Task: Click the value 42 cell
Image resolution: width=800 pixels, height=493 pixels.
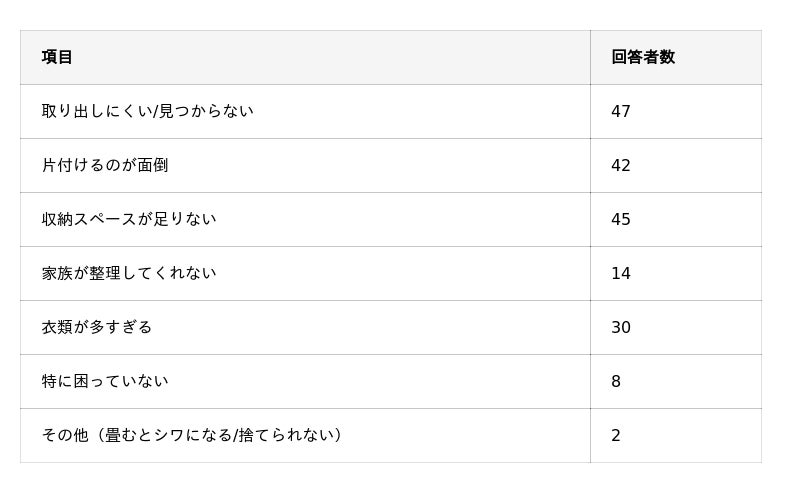Action: click(x=676, y=165)
